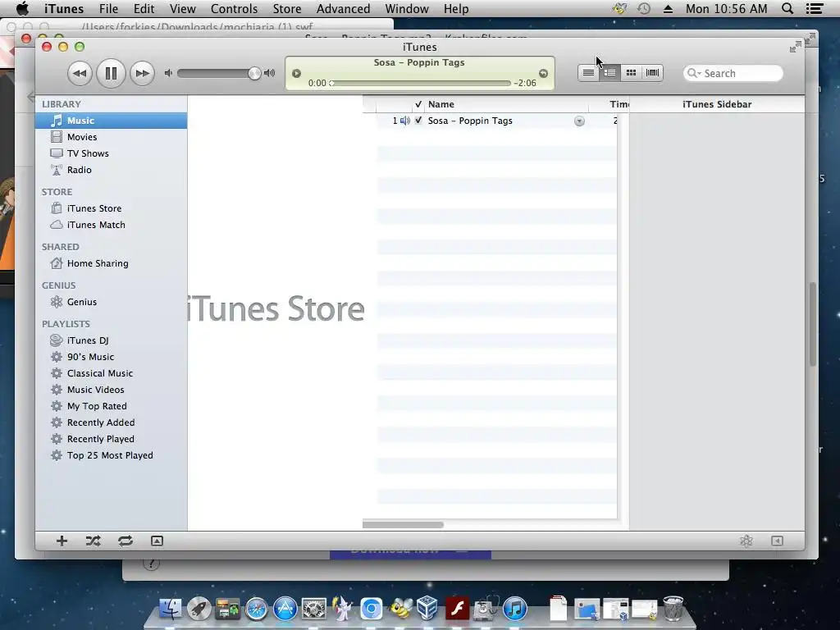Click the max-volume speaker icon

point(269,73)
